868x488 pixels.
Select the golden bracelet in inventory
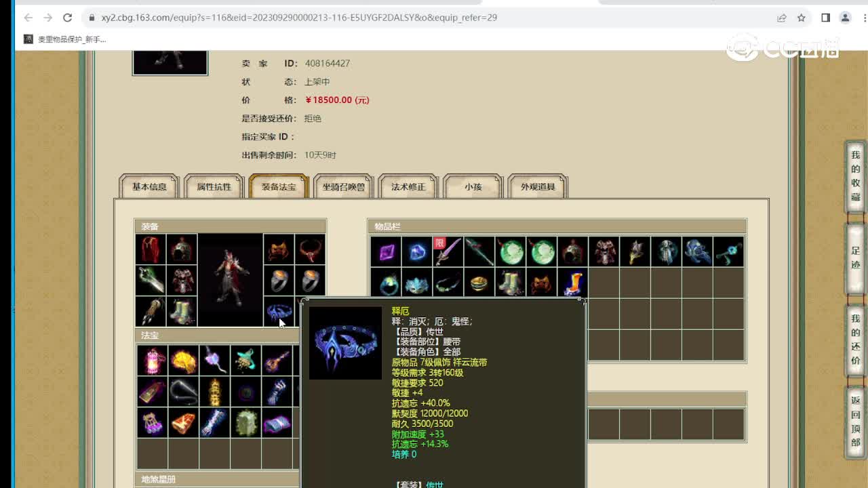tap(479, 283)
